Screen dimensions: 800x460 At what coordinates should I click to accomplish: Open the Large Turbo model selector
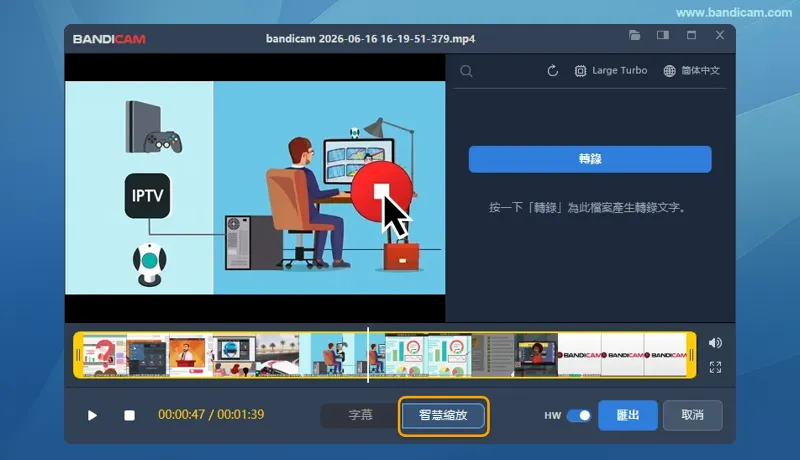point(611,71)
